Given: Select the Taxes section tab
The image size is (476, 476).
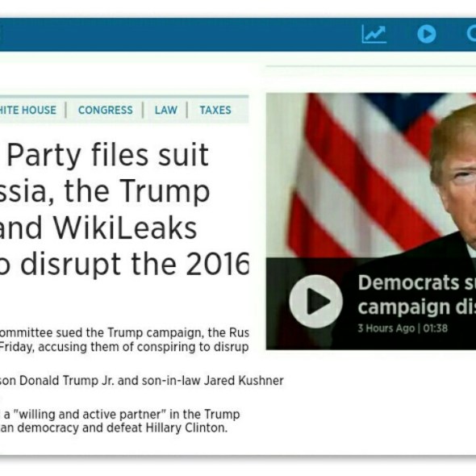Looking at the screenshot, I should click(x=215, y=110).
